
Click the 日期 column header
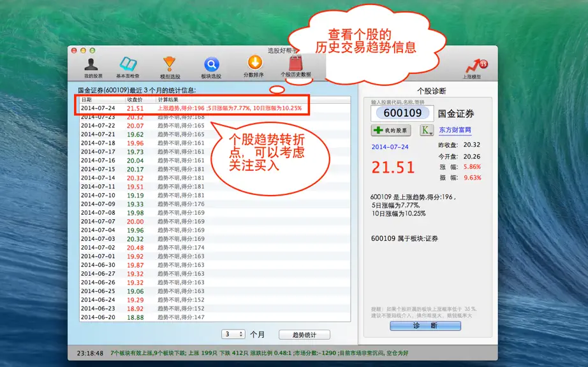tap(103, 99)
